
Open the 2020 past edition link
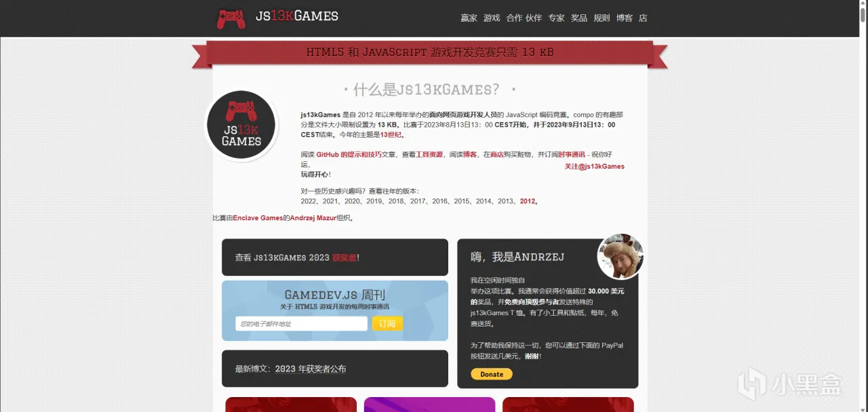pyautogui.click(x=353, y=201)
